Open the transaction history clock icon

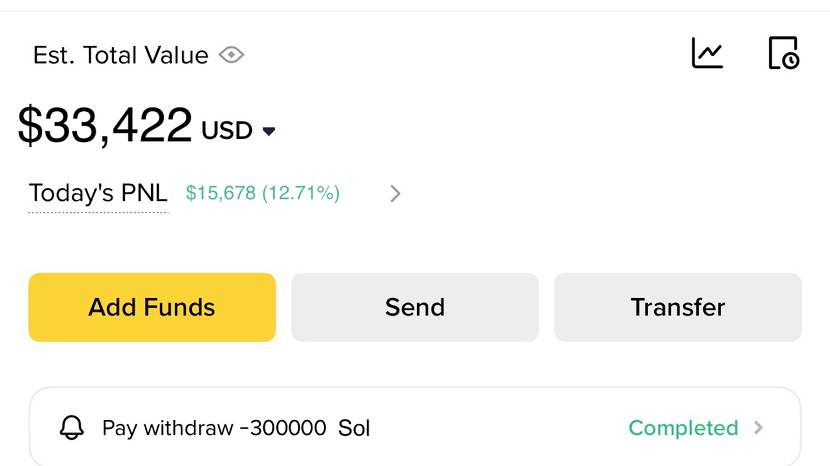[x=783, y=53]
